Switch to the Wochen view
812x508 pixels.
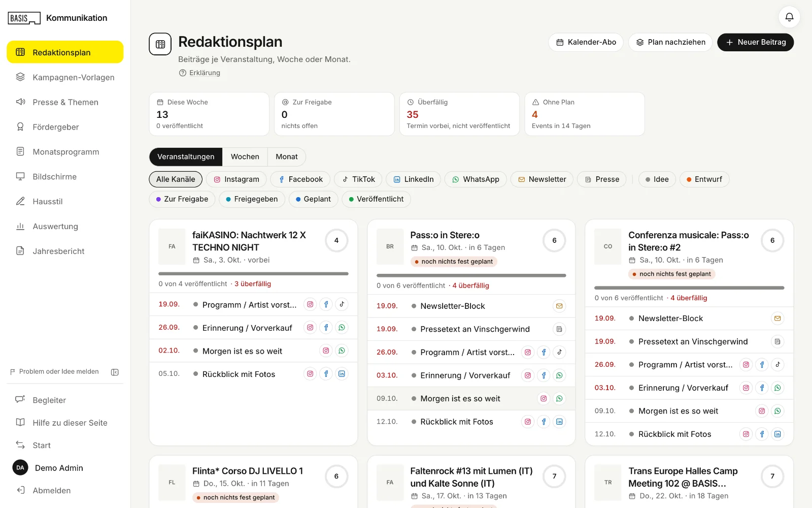(245, 157)
